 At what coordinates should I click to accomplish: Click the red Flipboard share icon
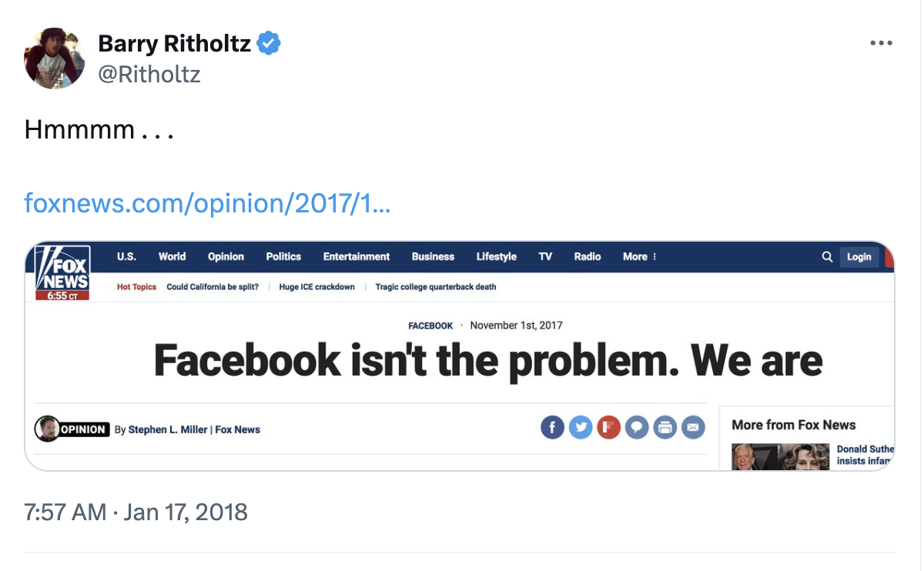click(608, 427)
